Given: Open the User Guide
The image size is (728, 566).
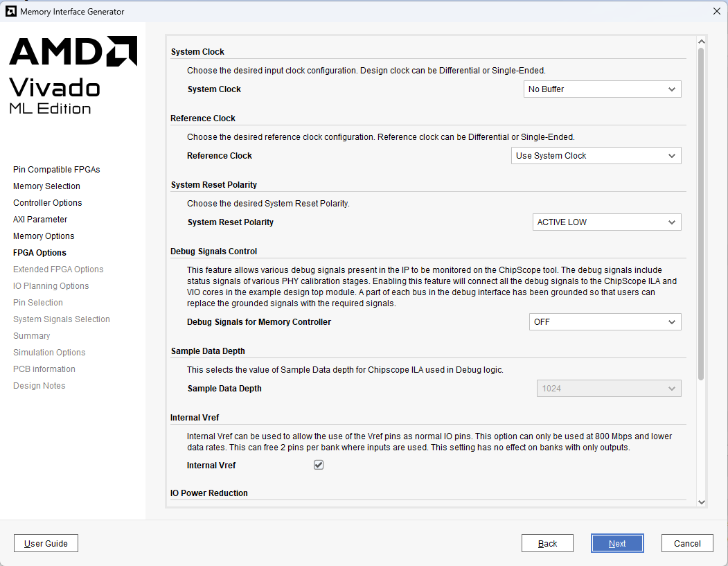Looking at the screenshot, I should click(46, 544).
